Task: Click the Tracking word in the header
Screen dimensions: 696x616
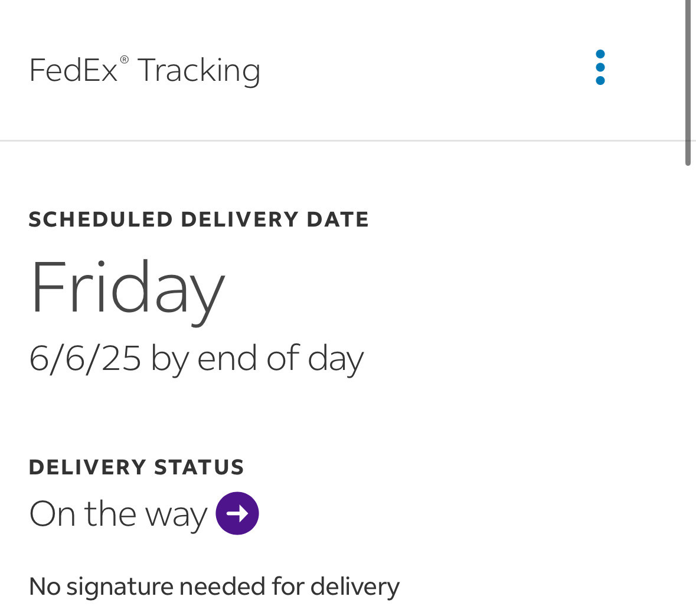Action: 198,71
